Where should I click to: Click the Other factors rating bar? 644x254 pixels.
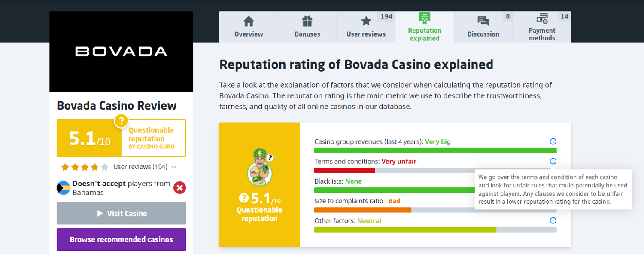pyautogui.click(x=435, y=230)
